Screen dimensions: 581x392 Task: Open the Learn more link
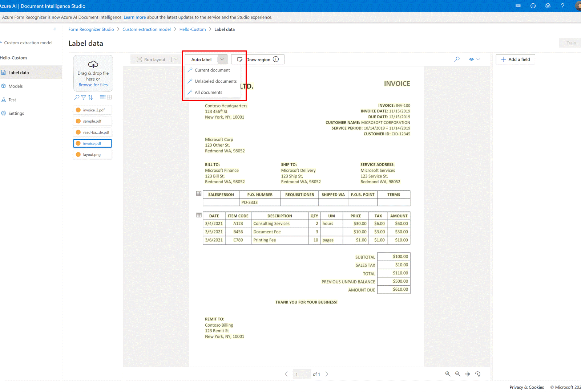tap(134, 17)
